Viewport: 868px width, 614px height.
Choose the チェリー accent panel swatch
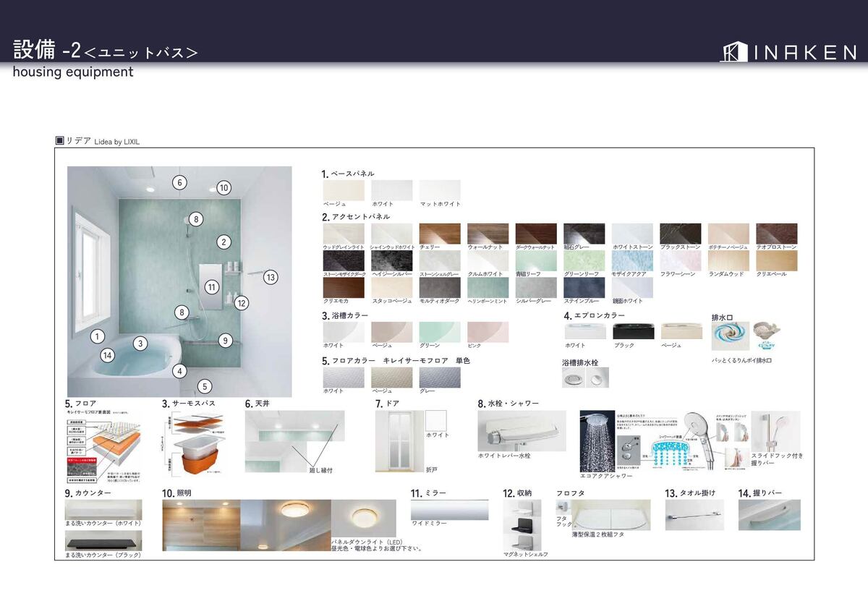440,234
